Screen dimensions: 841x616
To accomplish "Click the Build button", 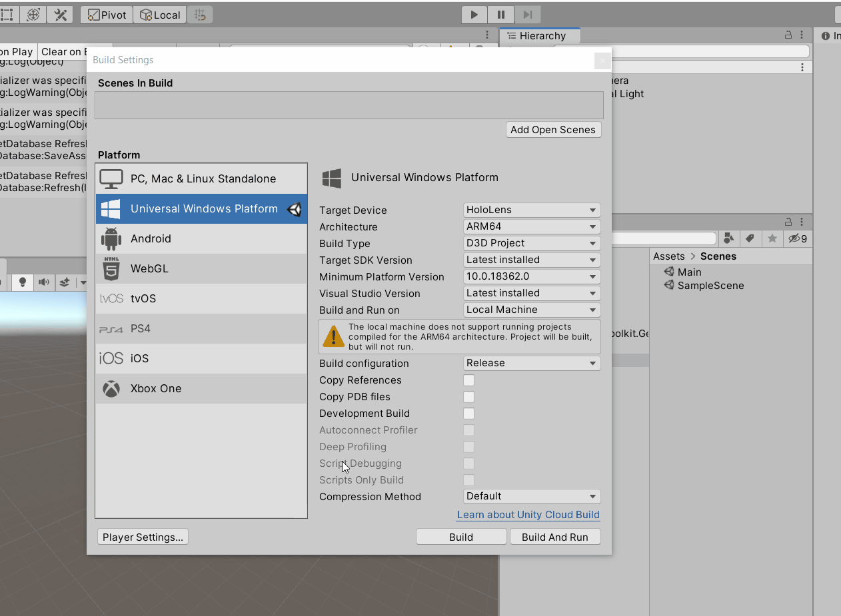I will tap(461, 537).
